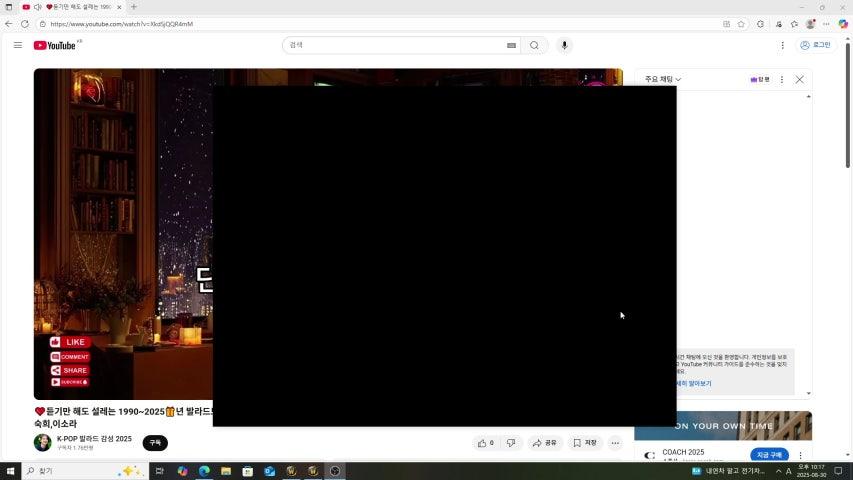Click the chat panel scroll-up arrow
Viewport: 853px width, 480px height.
808,96
